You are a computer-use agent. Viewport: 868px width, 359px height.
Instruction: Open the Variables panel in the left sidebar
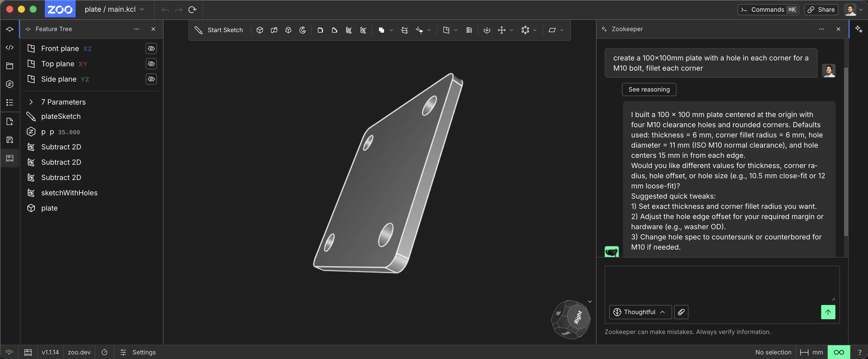[x=9, y=84]
